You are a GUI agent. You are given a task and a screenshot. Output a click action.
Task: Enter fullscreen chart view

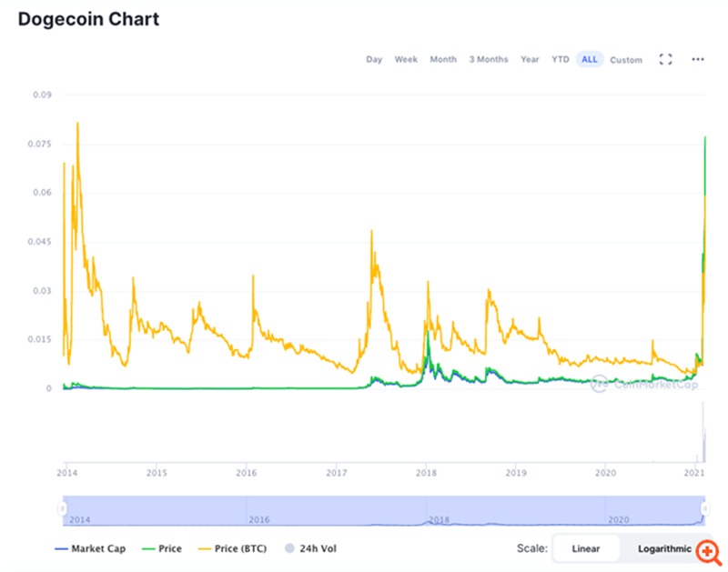pyautogui.click(x=665, y=58)
